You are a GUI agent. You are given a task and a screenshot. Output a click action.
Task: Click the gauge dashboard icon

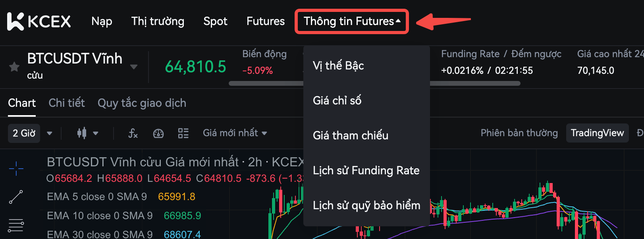point(158,133)
